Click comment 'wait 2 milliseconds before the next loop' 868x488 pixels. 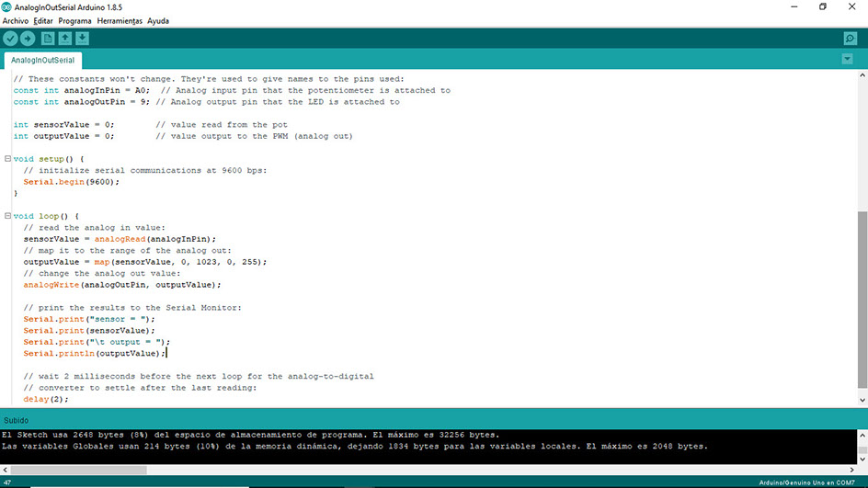199,376
